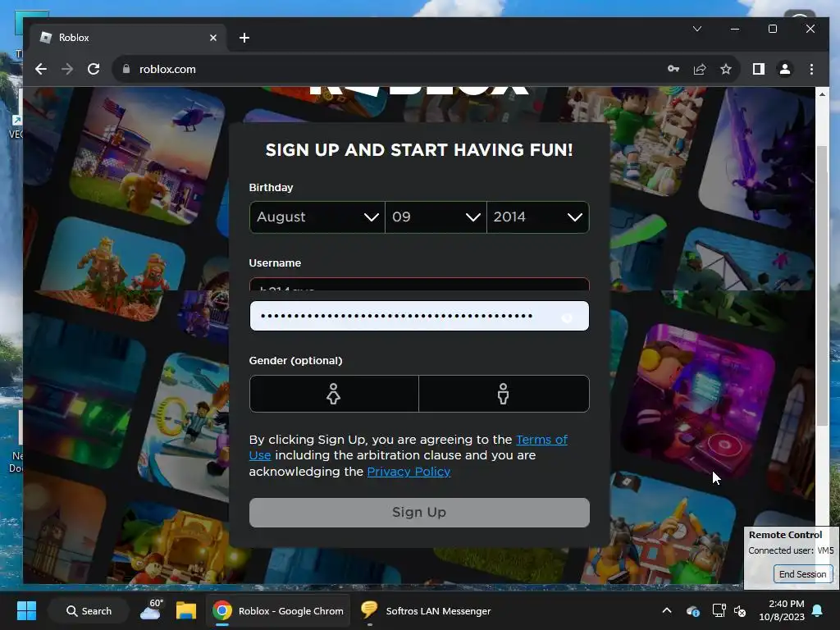Open the Privacy Policy link

tap(409, 472)
